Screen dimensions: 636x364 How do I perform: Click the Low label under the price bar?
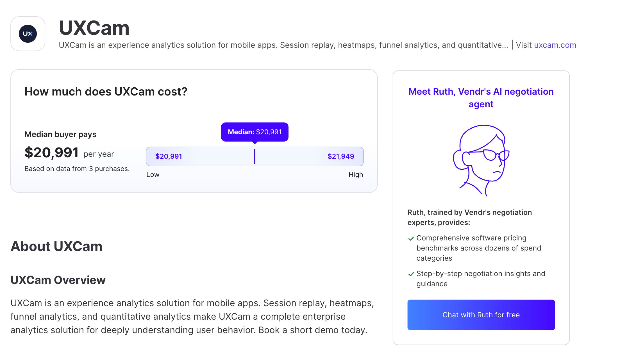click(x=153, y=175)
